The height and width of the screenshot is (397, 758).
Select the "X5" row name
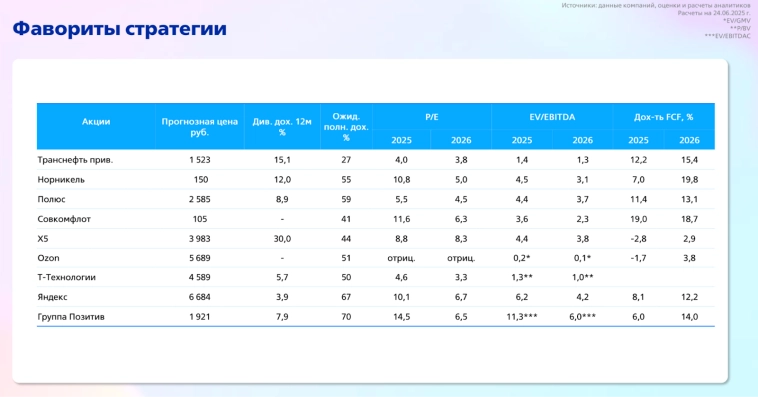[x=43, y=239]
